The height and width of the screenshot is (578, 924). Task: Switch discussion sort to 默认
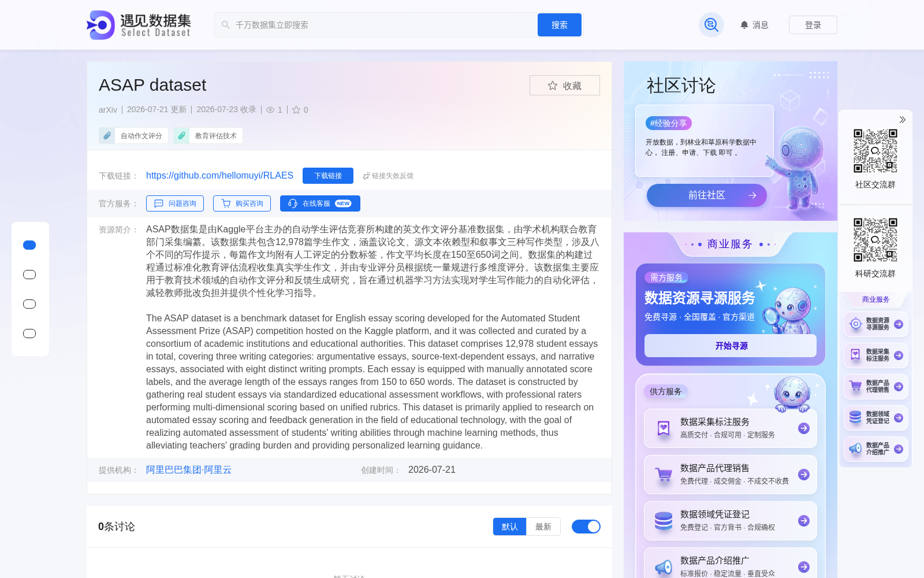click(509, 527)
